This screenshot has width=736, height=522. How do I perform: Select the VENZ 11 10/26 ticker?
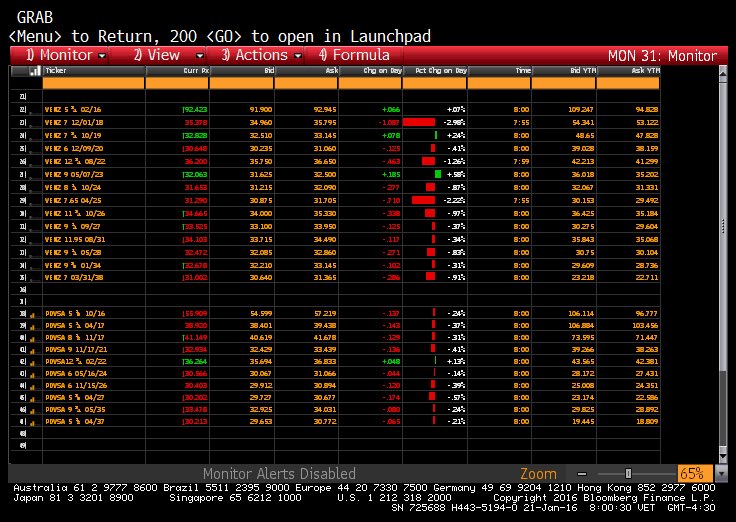tap(75, 214)
